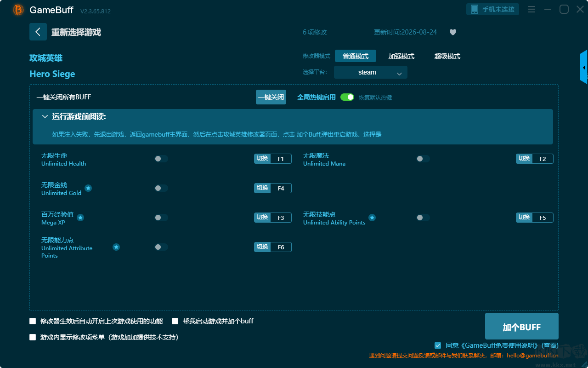Click 切换 button for F1 hotkey

262,159
